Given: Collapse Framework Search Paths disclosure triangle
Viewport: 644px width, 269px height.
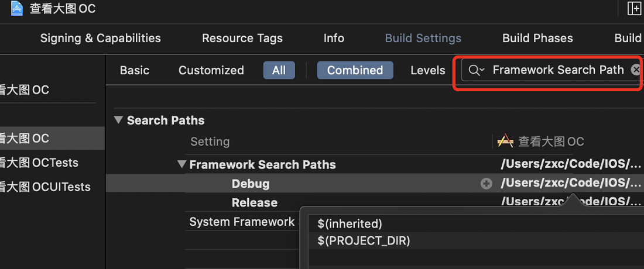Looking at the screenshot, I should pos(181,164).
